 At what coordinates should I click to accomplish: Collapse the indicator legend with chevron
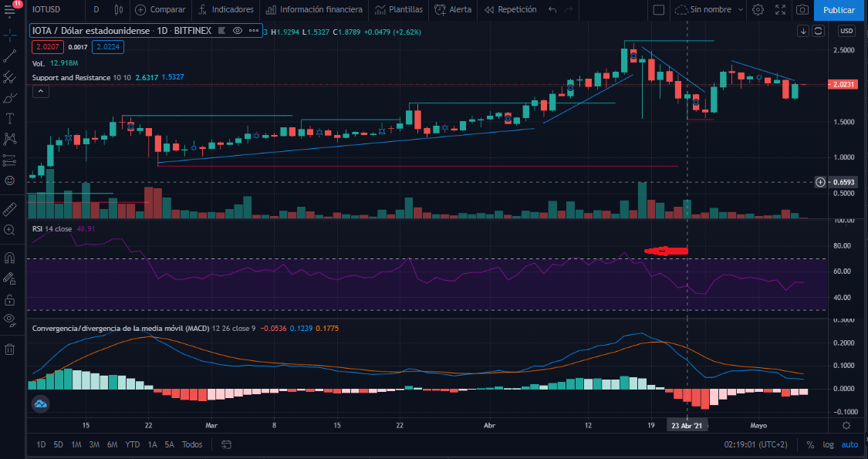(x=40, y=91)
